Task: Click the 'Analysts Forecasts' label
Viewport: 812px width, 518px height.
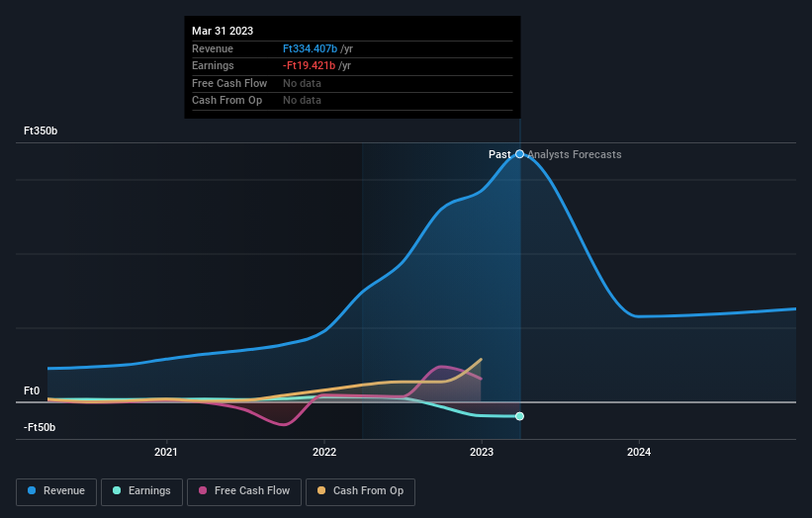Action: 575,154
